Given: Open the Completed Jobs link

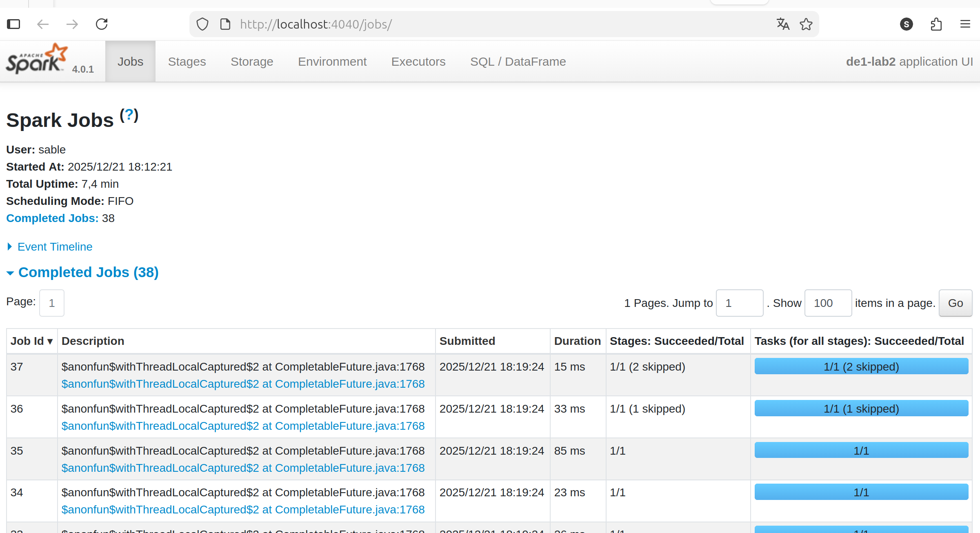Looking at the screenshot, I should (x=52, y=218).
